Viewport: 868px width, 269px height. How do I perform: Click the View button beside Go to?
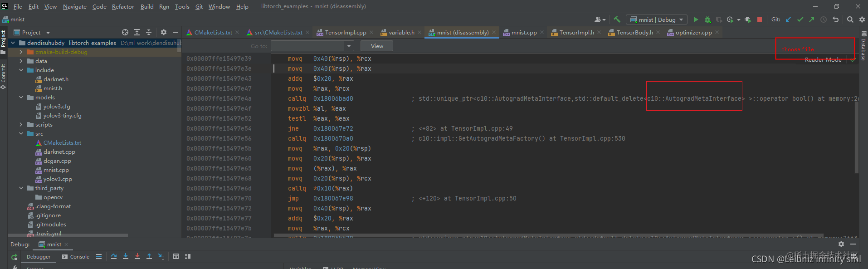(377, 46)
